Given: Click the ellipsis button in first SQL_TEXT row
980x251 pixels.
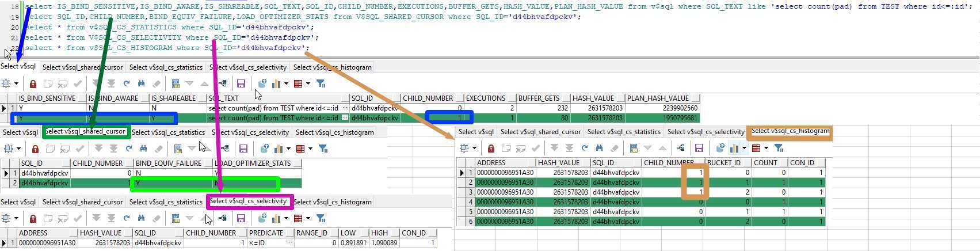Looking at the screenshot, I should 345,108.
